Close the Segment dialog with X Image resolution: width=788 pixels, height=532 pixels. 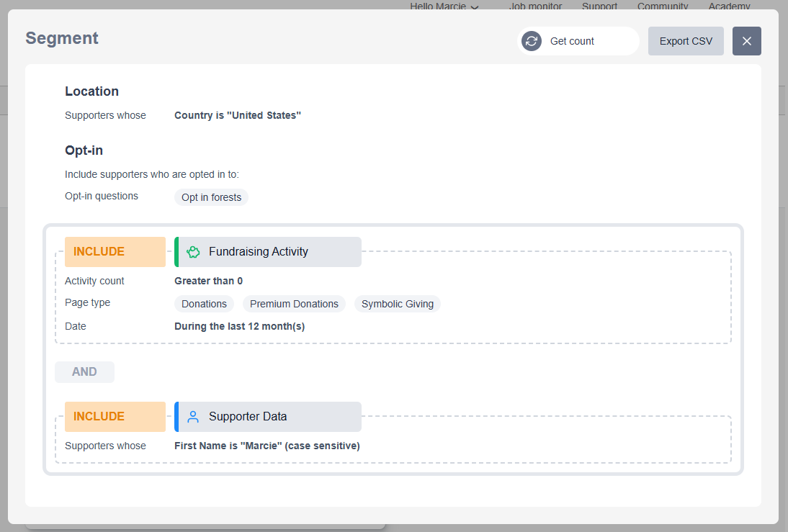[x=746, y=41]
